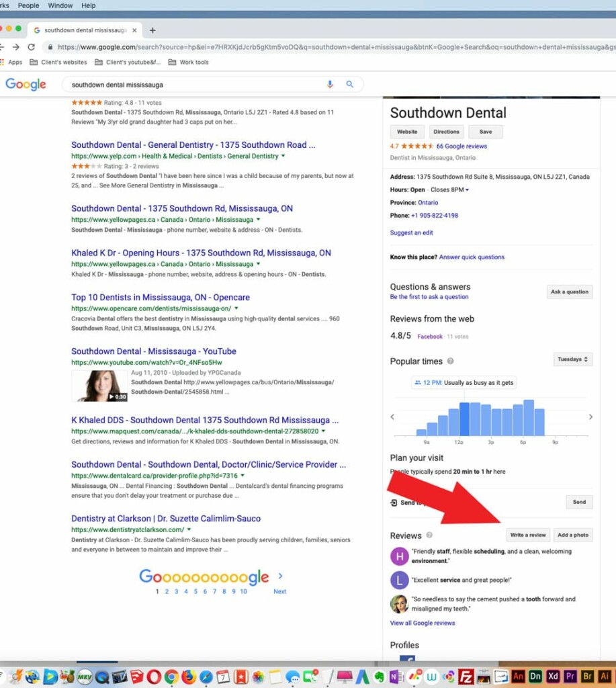This screenshot has width=616, height=688.
Task: Open the 66 Google reviews link
Action: point(461,146)
